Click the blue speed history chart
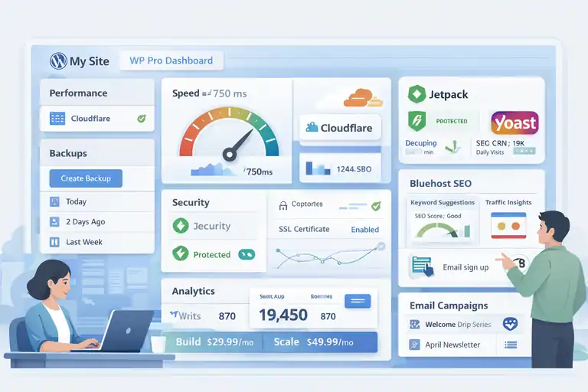This screenshot has width=588, height=392. coord(214,169)
